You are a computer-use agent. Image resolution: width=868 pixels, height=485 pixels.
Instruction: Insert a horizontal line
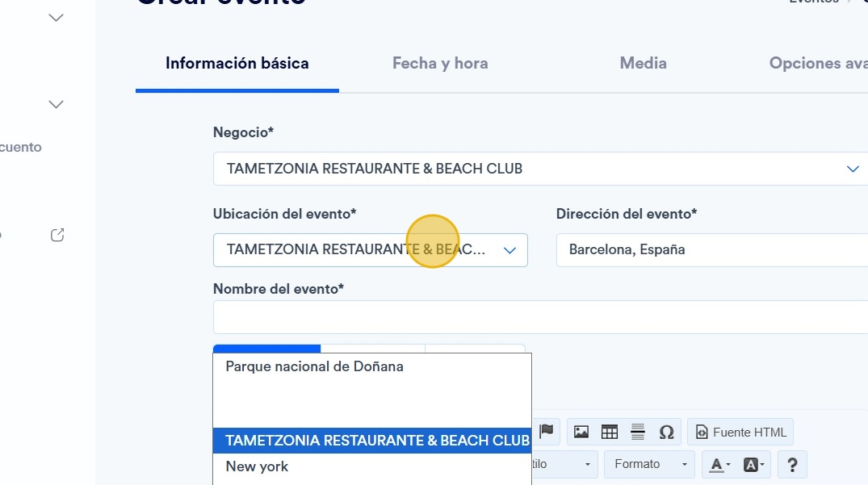click(x=638, y=432)
